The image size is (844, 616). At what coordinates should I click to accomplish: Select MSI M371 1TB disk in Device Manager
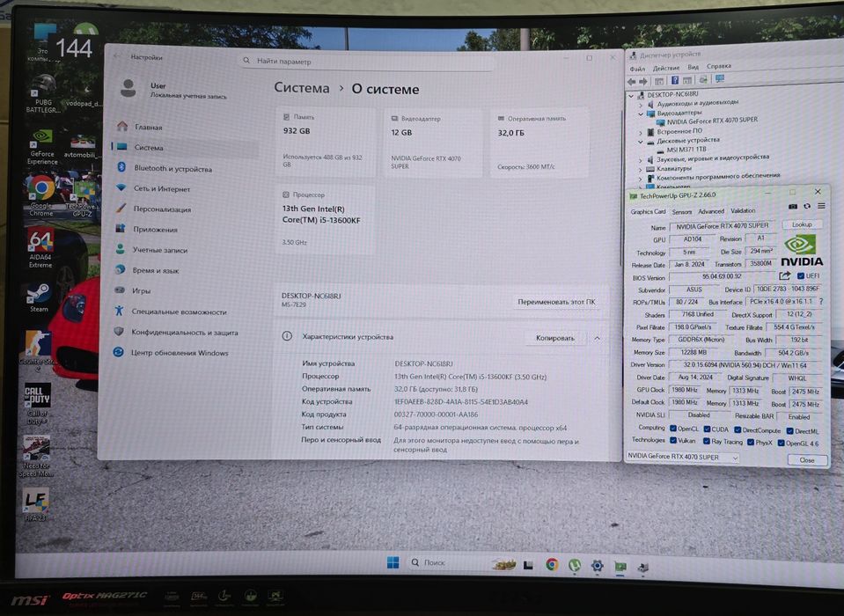[686, 150]
